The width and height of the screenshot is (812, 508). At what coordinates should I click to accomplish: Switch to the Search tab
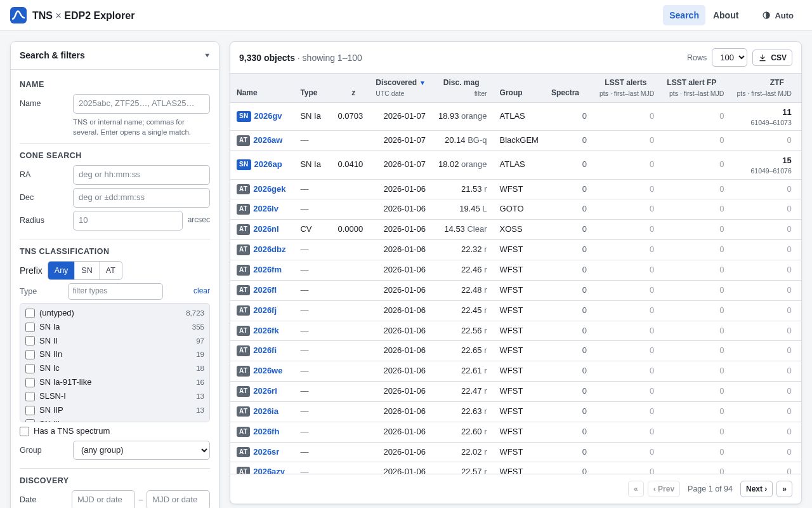coord(684,15)
